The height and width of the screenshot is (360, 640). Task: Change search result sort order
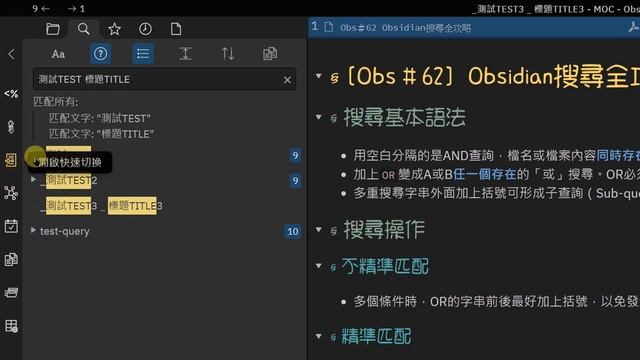click(x=228, y=54)
